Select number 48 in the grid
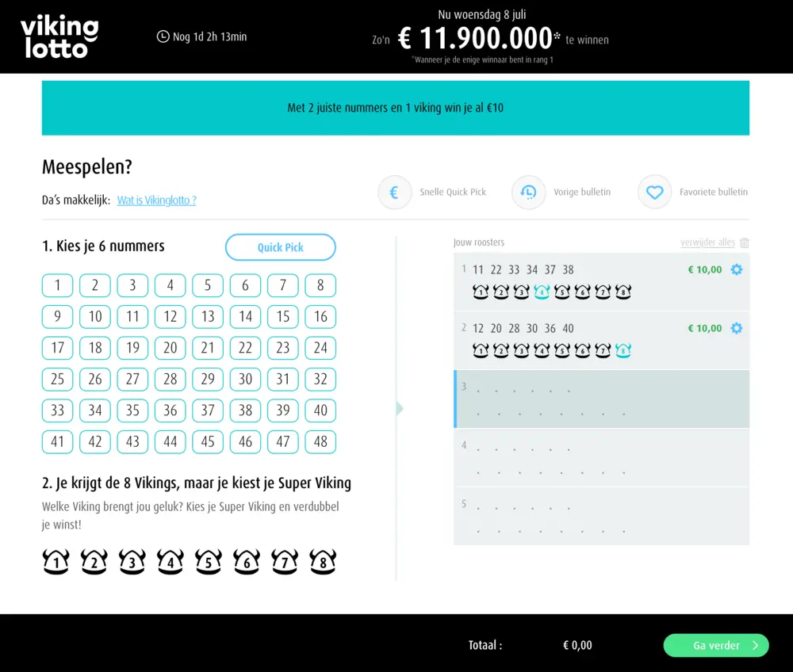 click(320, 441)
